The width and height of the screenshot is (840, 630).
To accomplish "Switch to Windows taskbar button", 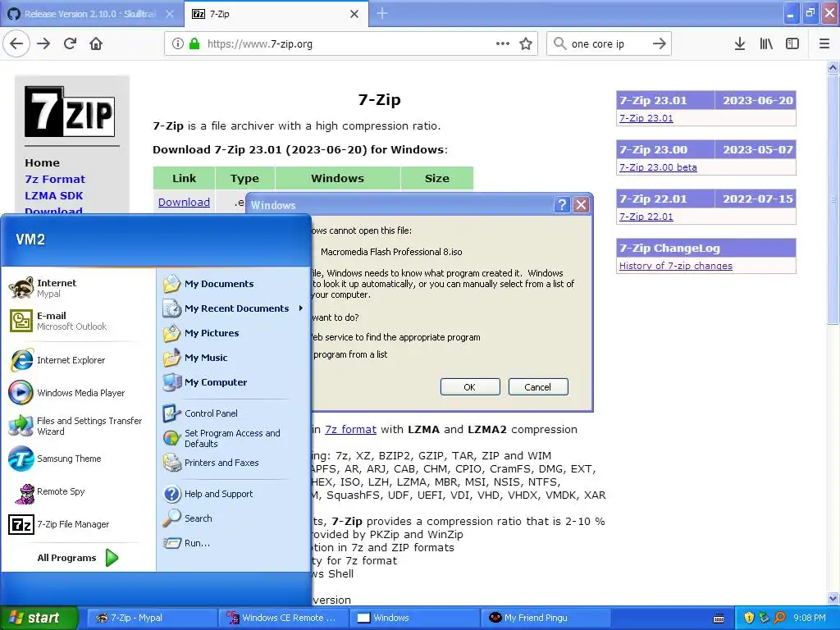I will click(x=414, y=618).
